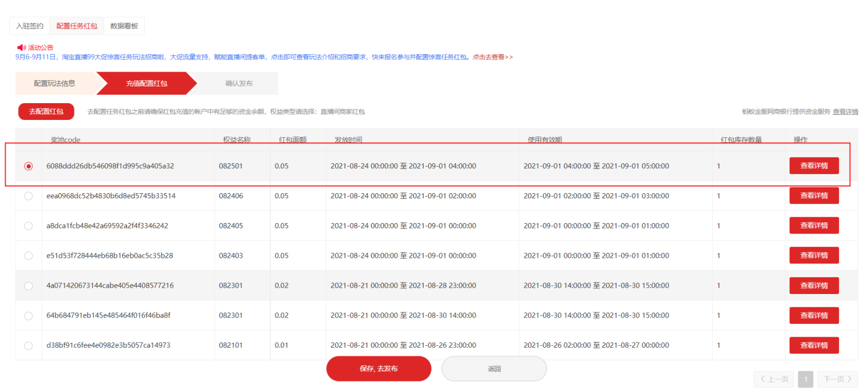The image size is (868, 392).
Task: Select radio button for benefit 082406
Action: tap(28, 196)
